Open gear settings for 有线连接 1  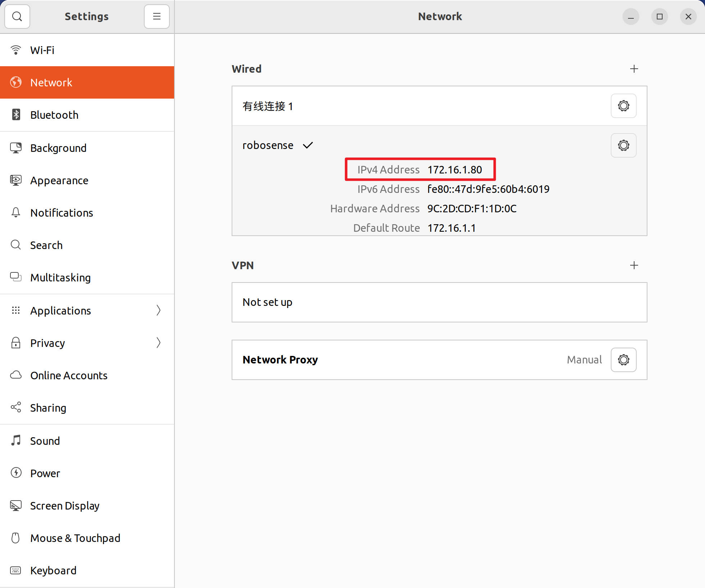(x=623, y=106)
